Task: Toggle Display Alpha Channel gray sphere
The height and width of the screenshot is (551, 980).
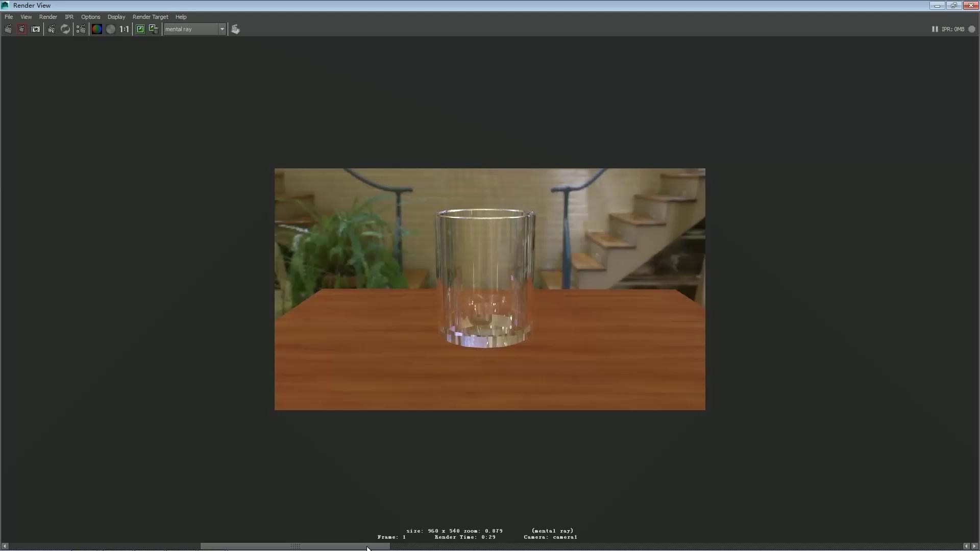Action: pyautogui.click(x=110, y=29)
